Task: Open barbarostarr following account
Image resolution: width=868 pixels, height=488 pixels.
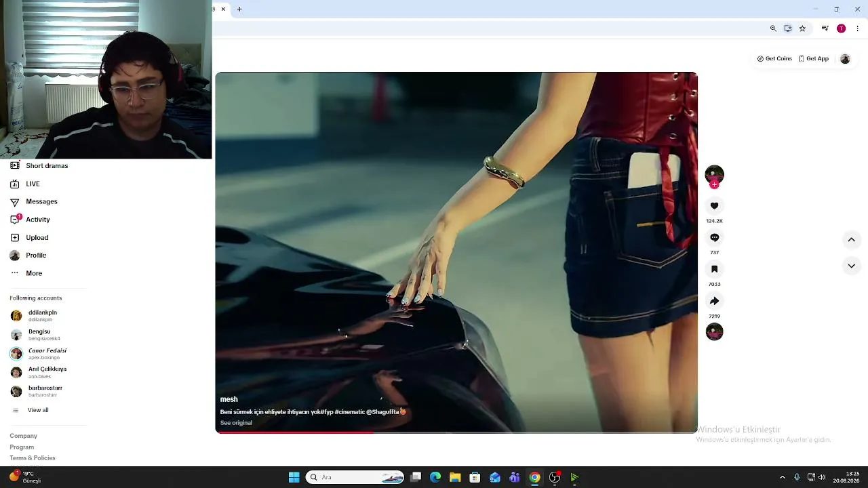Action: pyautogui.click(x=37, y=391)
